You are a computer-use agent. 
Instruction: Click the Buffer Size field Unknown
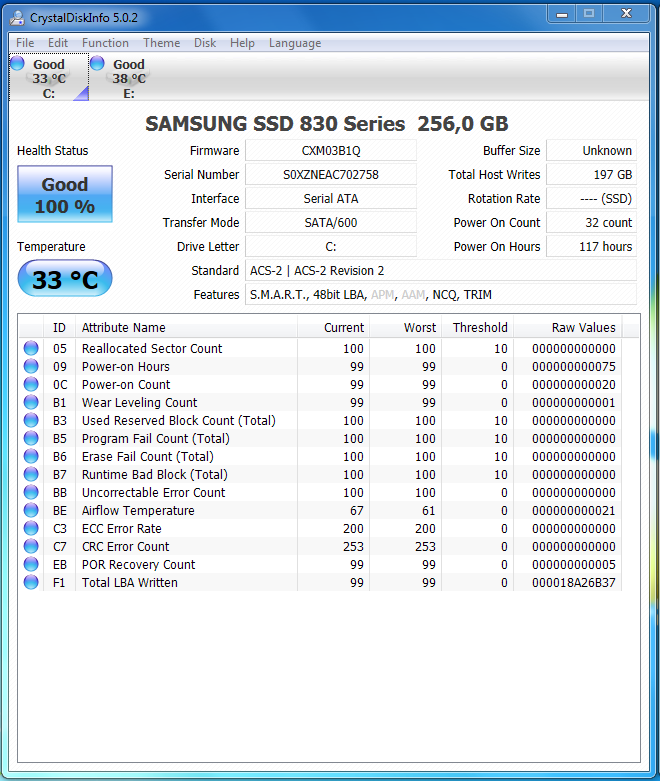pos(591,150)
